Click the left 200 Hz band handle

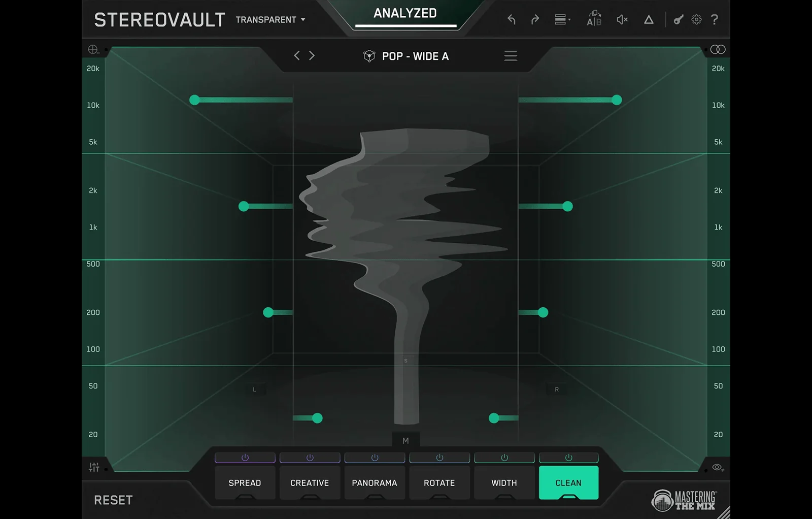268,312
